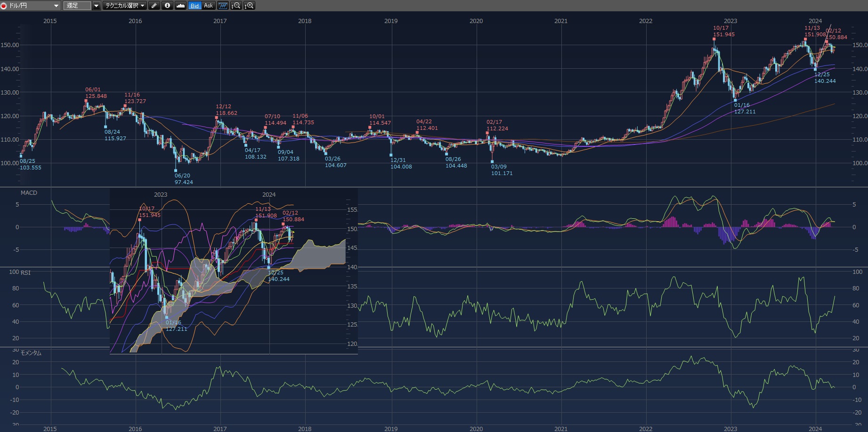The height and width of the screenshot is (432, 868).
Task: Open the テクニカル選択 indicator menu
Action: pyautogui.click(x=125, y=6)
